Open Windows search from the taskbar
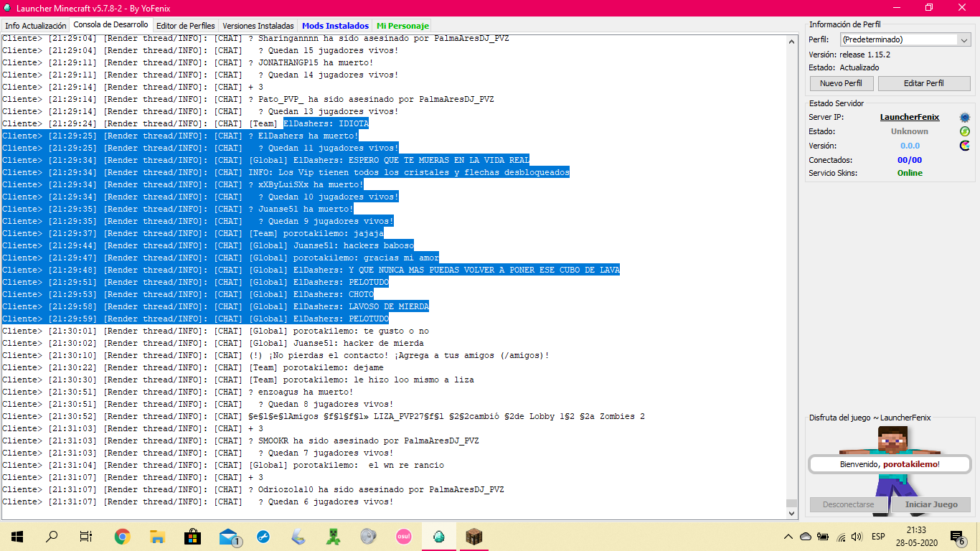 [52, 536]
